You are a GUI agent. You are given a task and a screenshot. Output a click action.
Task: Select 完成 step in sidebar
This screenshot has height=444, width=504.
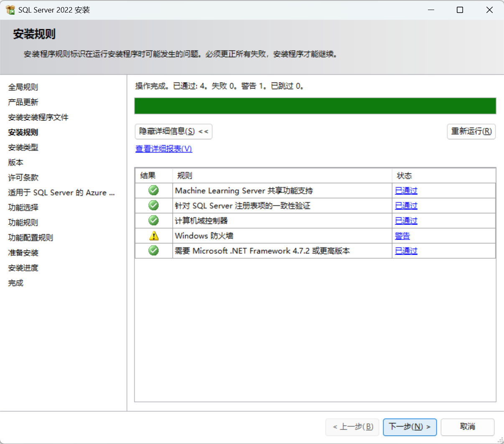[15, 283]
